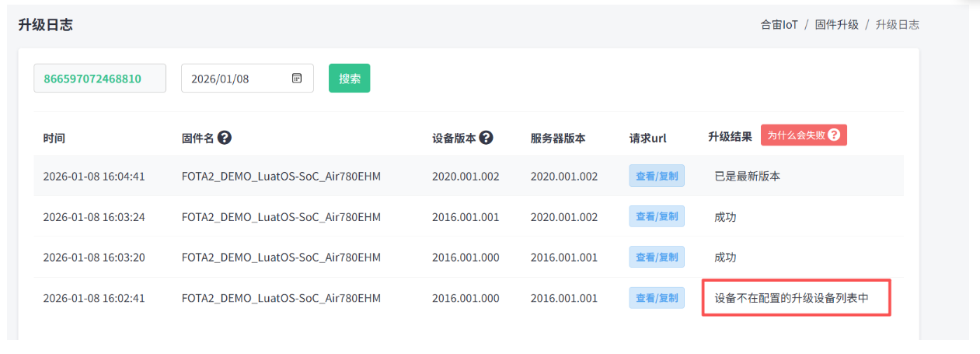Click the 时间 column header

(x=54, y=138)
